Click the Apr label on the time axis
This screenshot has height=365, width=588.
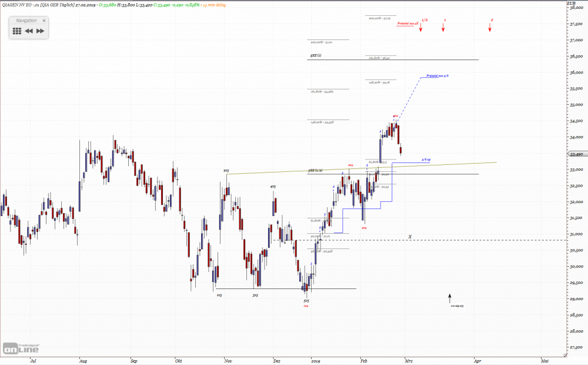pos(477,361)
